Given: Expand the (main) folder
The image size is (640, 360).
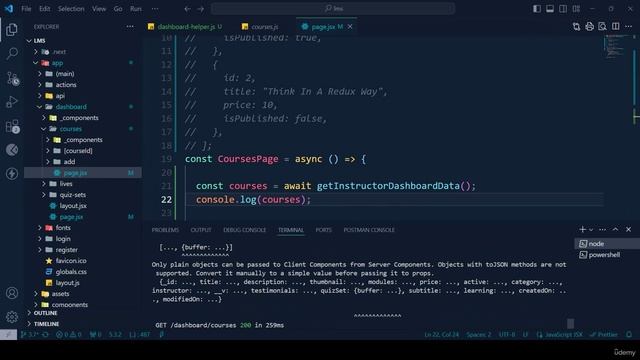Looking at the screenshot, I should (x=40, y=73).
